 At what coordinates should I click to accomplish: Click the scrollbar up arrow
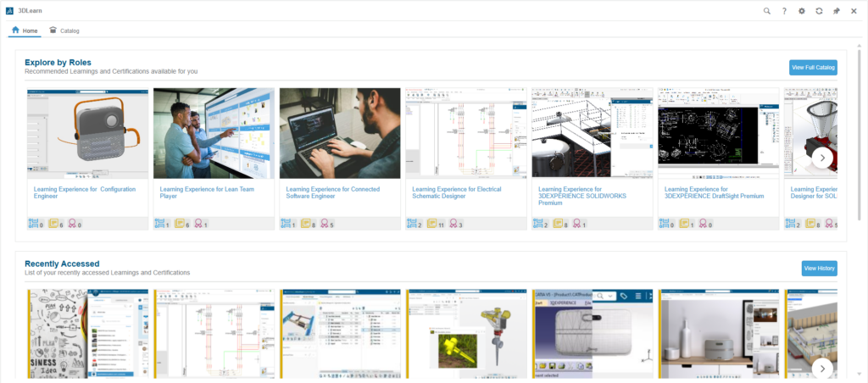tap(860, 46)
